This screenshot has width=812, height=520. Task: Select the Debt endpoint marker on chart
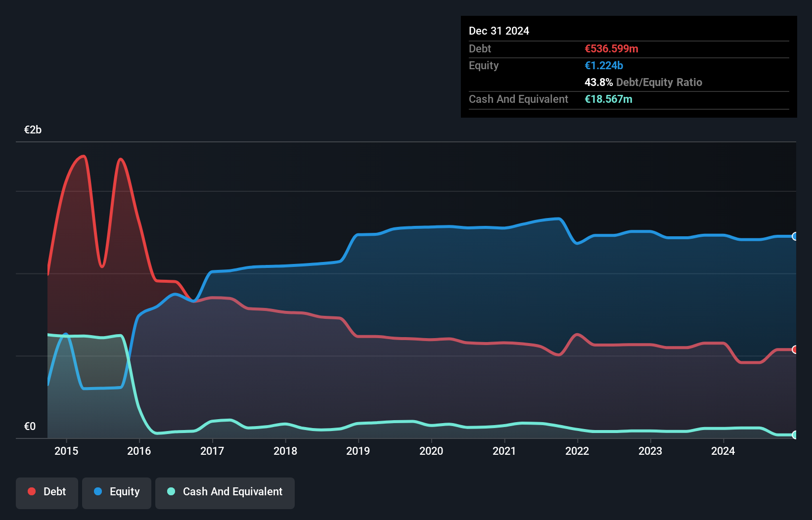click(x=795, y=349)
